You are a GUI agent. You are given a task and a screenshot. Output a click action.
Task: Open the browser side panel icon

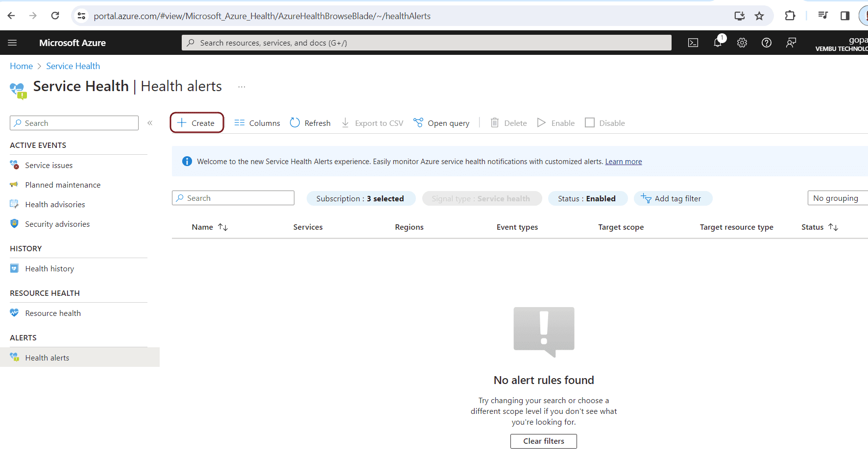[x=845, y=16]
